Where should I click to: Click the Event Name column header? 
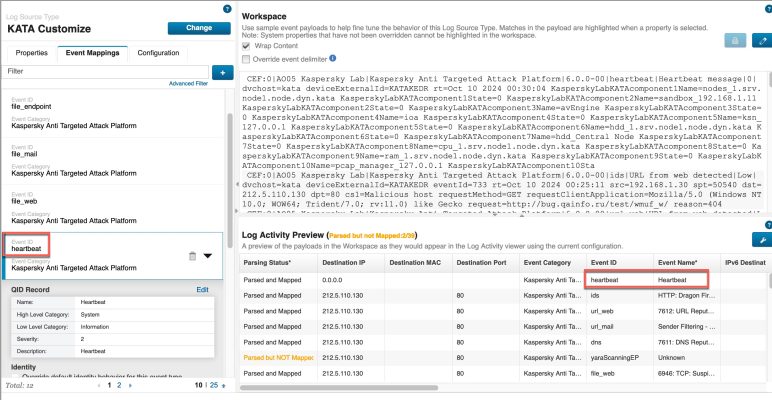[687, 263]
